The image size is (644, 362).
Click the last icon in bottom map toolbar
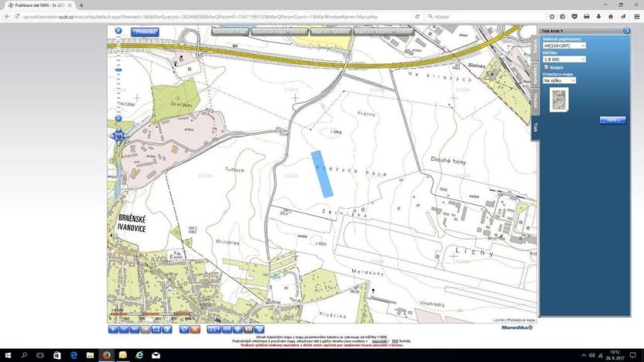(259, 330)
